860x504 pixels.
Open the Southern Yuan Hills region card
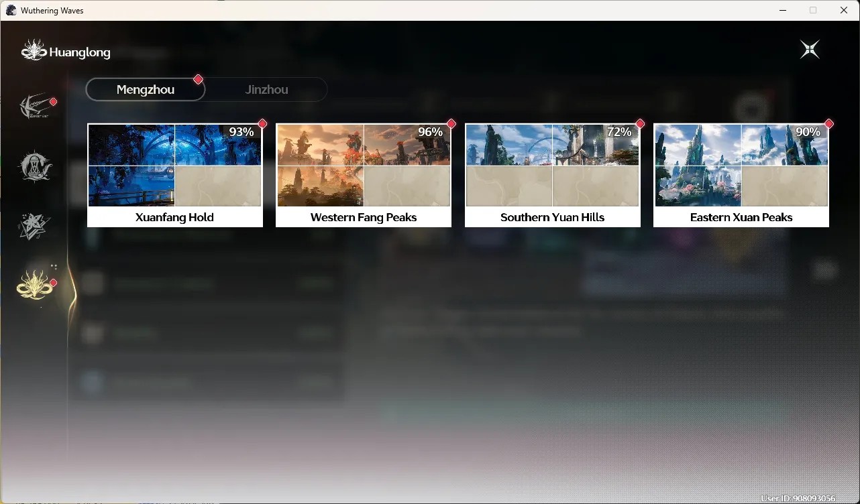coord(553,176)
